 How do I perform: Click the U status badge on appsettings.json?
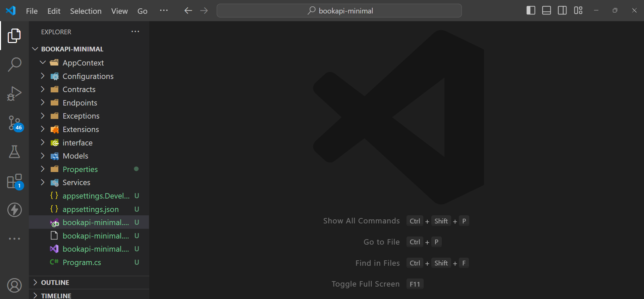[137, 209]
